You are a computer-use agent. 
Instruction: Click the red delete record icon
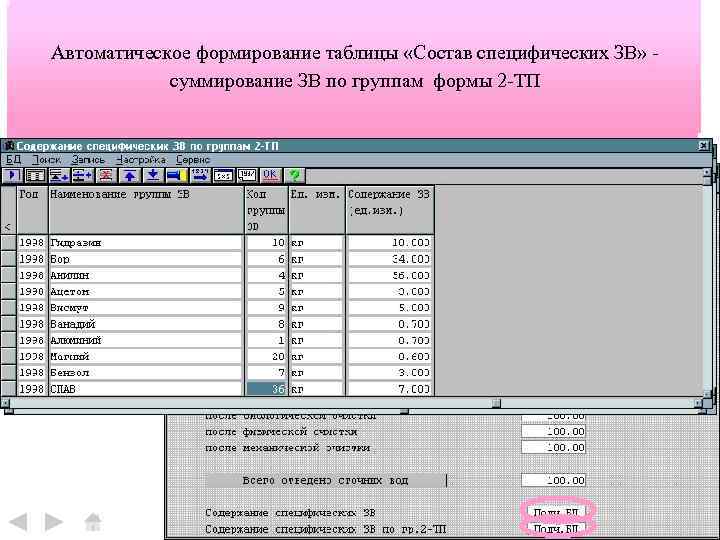click(106, 175)
